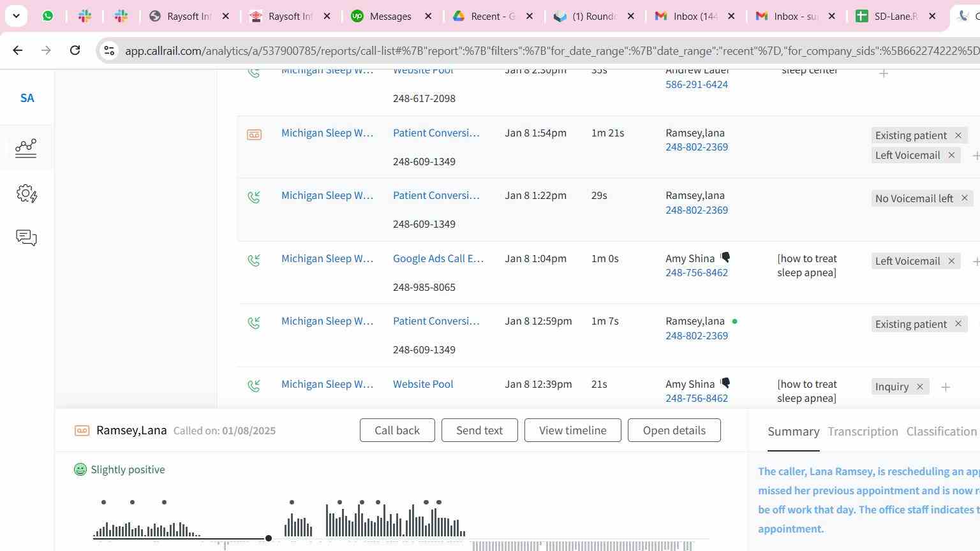Viewport: 980px width, 551px height.
Task: Click thumbs-down icon beside Amy Shina 12:39pm
Action: (725, 383)
